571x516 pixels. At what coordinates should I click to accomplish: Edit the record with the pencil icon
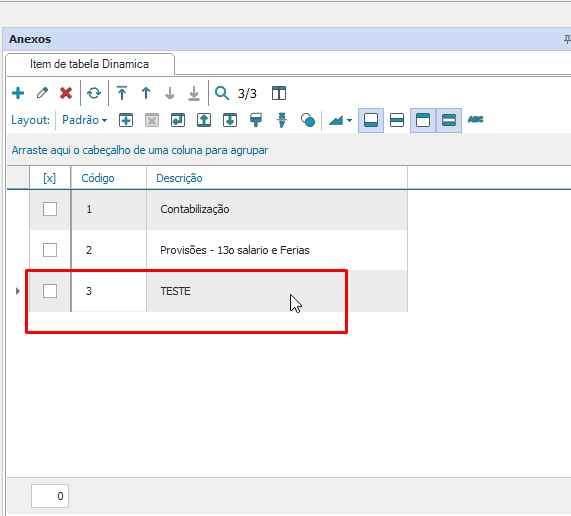pyautogui.click(x=42, y=93)
